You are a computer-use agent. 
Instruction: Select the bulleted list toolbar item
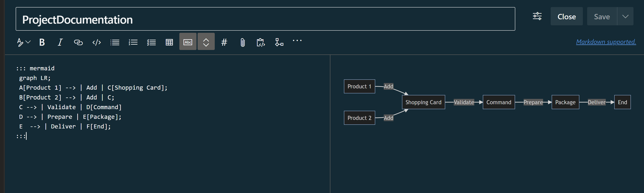(x=115, y=42)
